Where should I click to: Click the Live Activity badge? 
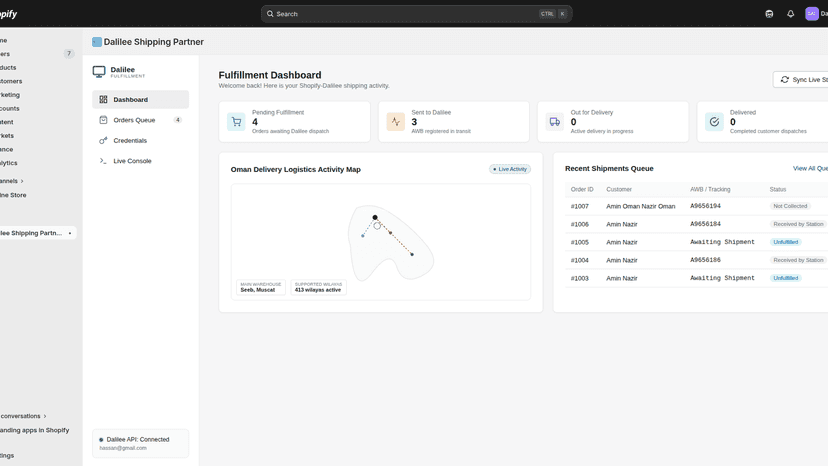pyautogui.click(x=510, y=169)
